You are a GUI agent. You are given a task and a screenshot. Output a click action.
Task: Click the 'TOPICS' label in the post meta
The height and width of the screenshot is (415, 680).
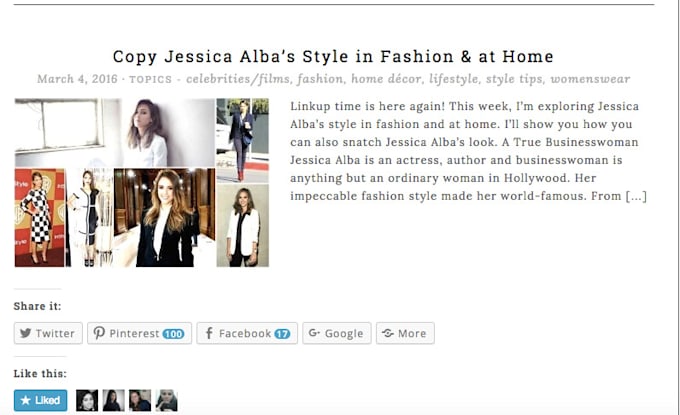coord(150,80)
